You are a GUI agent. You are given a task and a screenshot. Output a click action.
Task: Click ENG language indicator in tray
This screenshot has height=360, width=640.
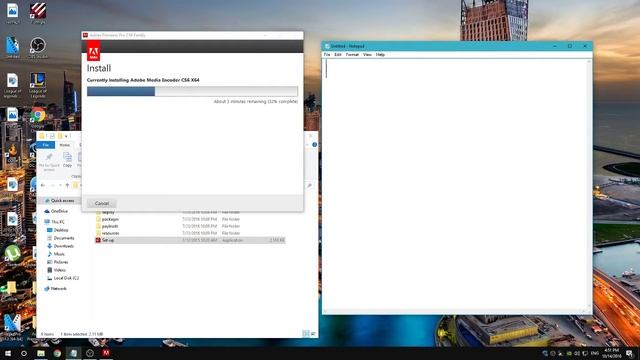click(x=595, y=353)
